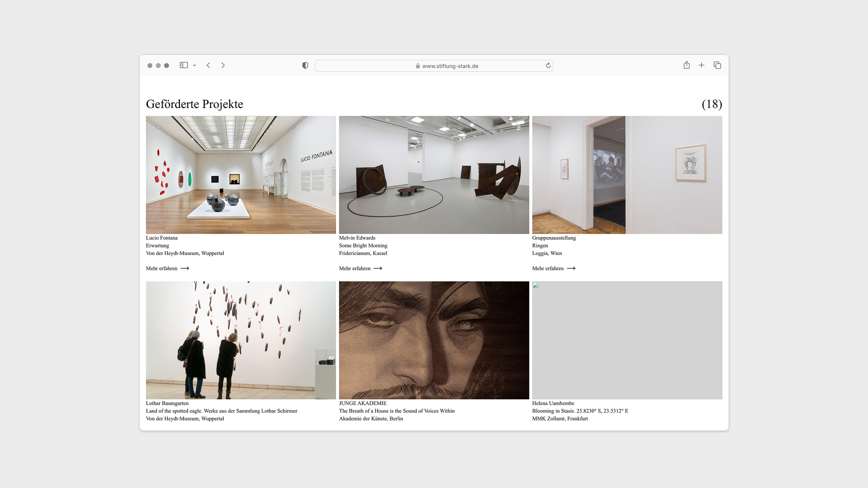The image size is (868, 488).
Task: Click the Mehr erfahren link under Melvin Edwards
Action: (360, 269)
